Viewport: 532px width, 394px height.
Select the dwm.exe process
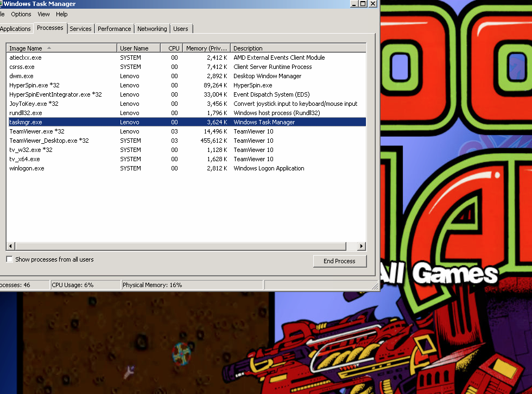(187, 76)
